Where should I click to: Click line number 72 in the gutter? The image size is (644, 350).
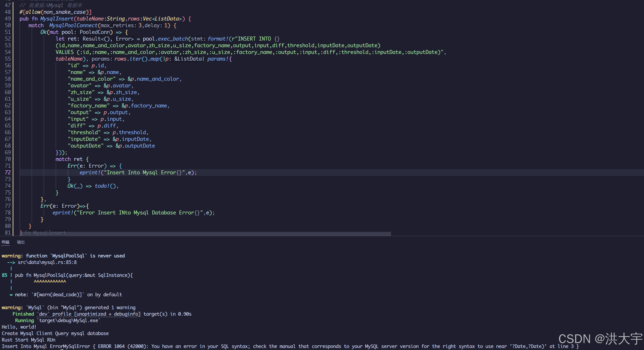click(x=8, y=173)
